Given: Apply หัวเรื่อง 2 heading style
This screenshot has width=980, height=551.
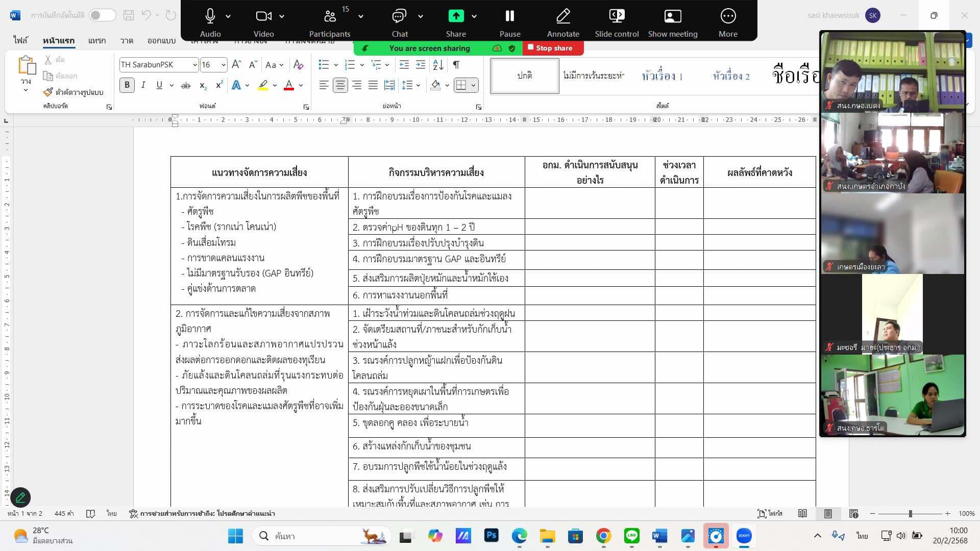Looking at the screenshot, I should [731, 76].
